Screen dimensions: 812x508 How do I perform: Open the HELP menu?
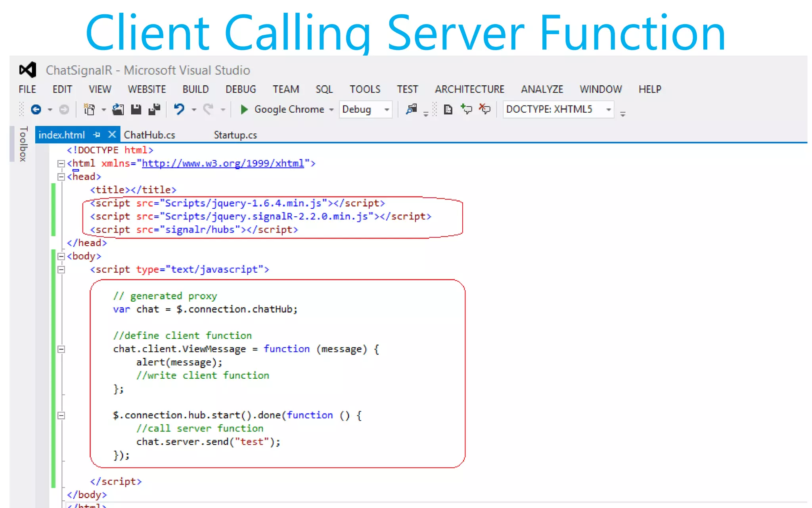click(650, 89)
